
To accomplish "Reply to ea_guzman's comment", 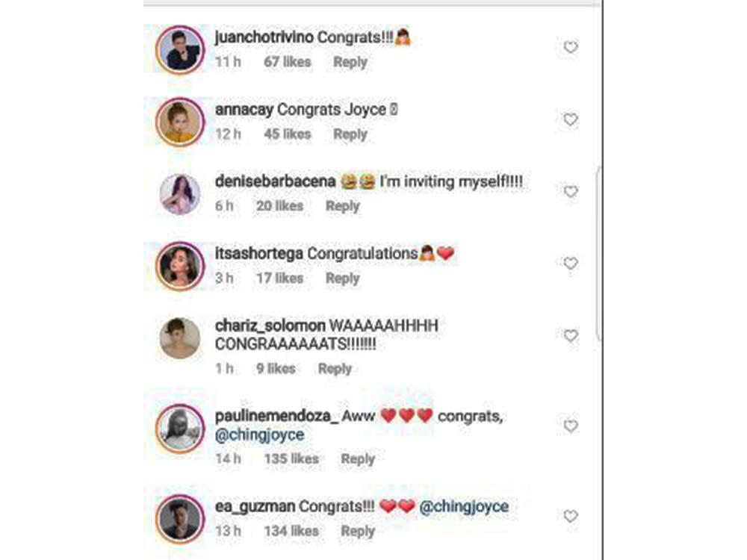I will tap(358, 531).
